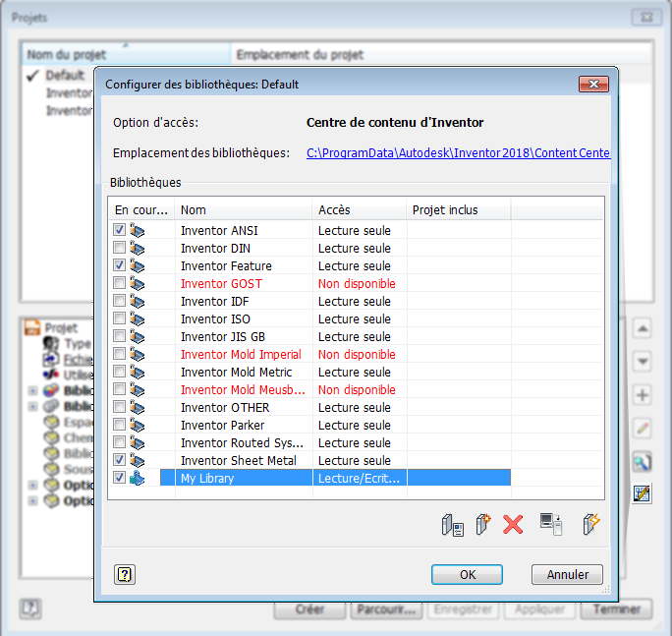Image resolution: width=672 pixels, height=636 pixels.
Task: Select the Inventor Mold Meusb... row
Action: [243, 389]
